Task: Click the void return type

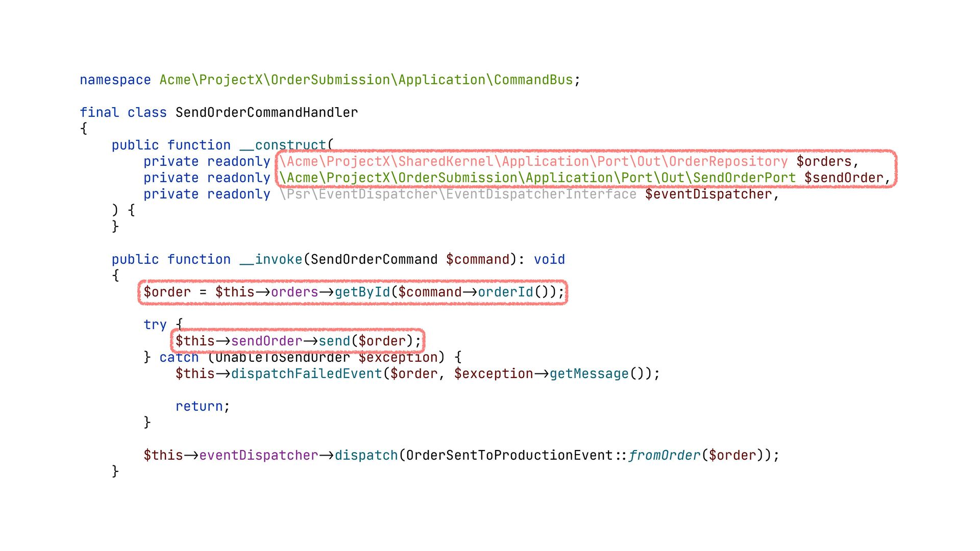Action: point(549,260)
